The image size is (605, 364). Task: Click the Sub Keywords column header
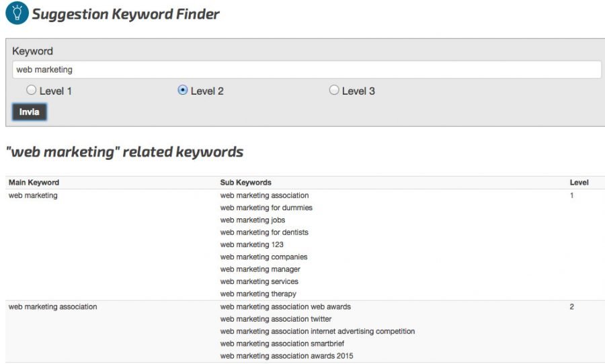(246, 183)
